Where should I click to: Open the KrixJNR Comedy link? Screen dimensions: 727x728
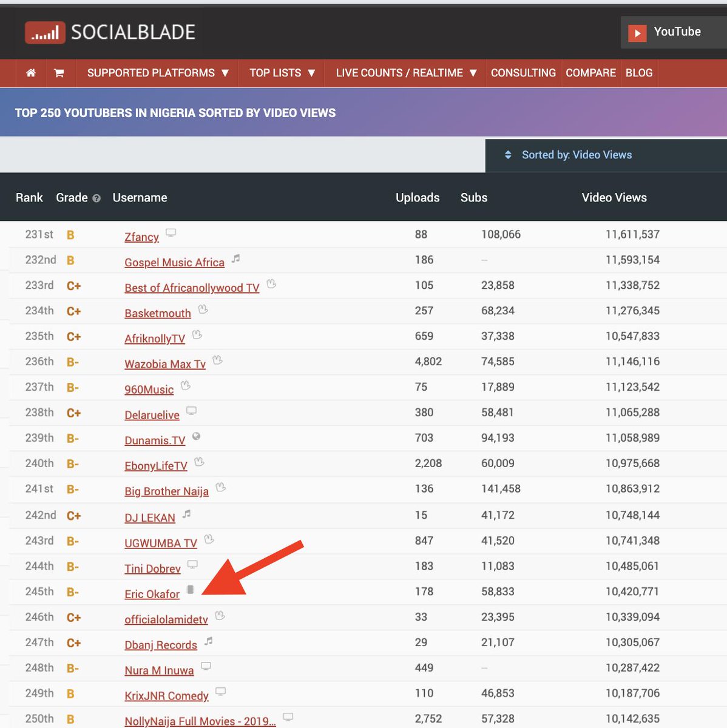pyautogui.click(x=166, y=696)
